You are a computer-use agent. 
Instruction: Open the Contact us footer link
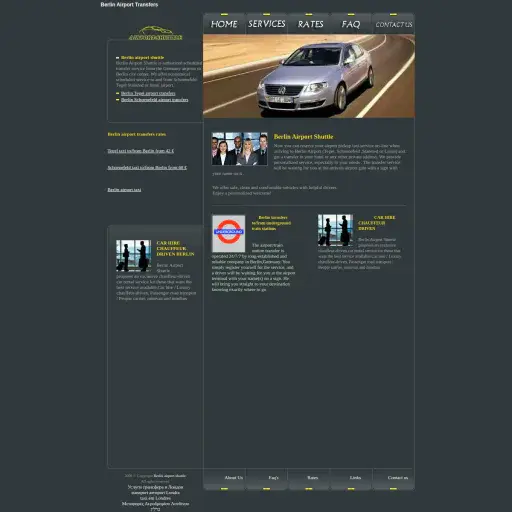pyautogui.click(x=398, y=478)
